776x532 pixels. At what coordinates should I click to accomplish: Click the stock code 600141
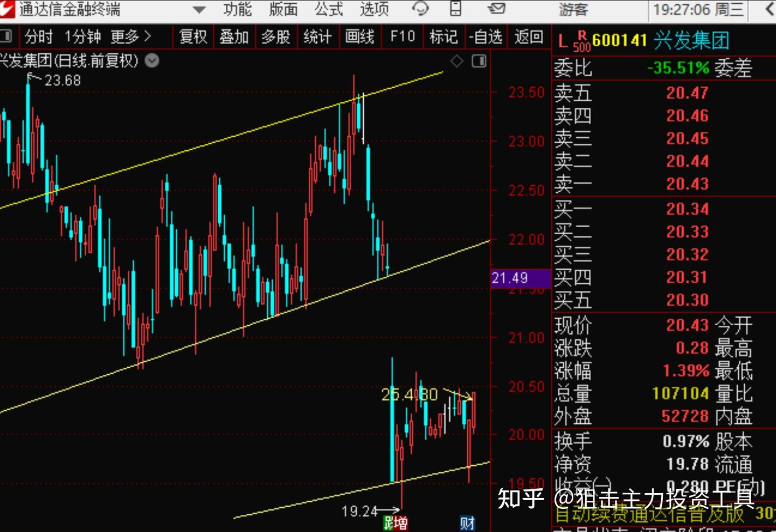click(x=619, y=40)
